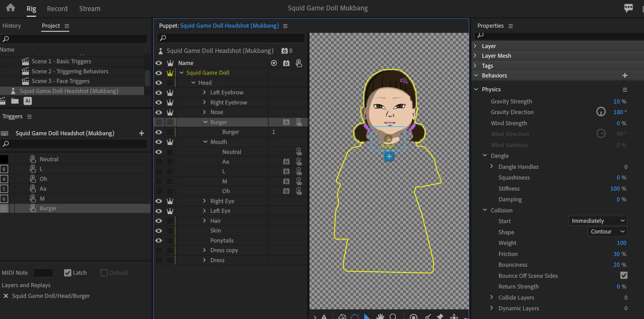Screen dimensions: 644x319
Task: Click the Friction percentage value
Action: click(x=617, y=254)
